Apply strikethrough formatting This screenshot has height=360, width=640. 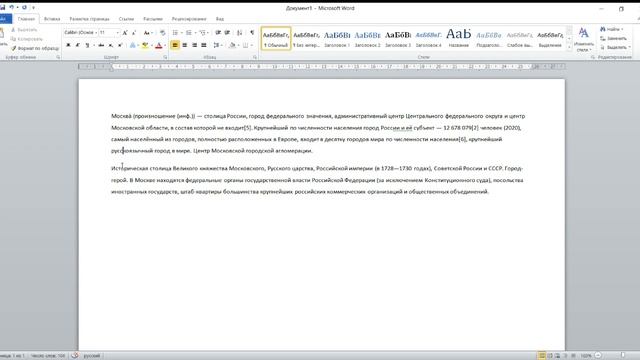(101, 45)
